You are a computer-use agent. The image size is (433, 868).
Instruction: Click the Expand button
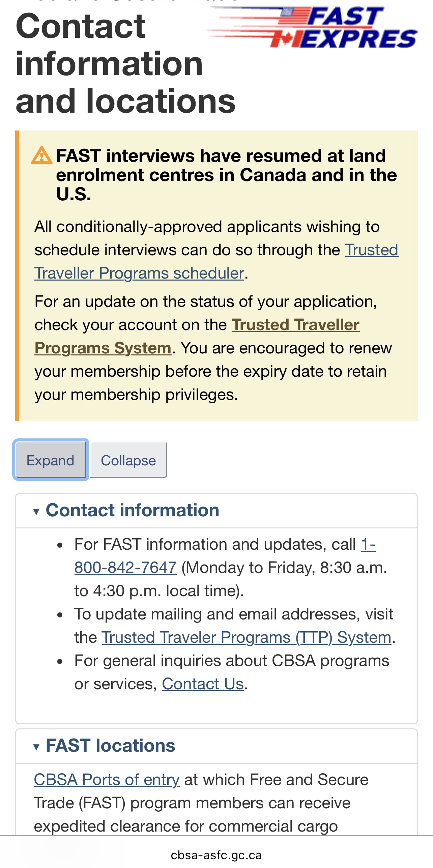[x=51, y=460]
